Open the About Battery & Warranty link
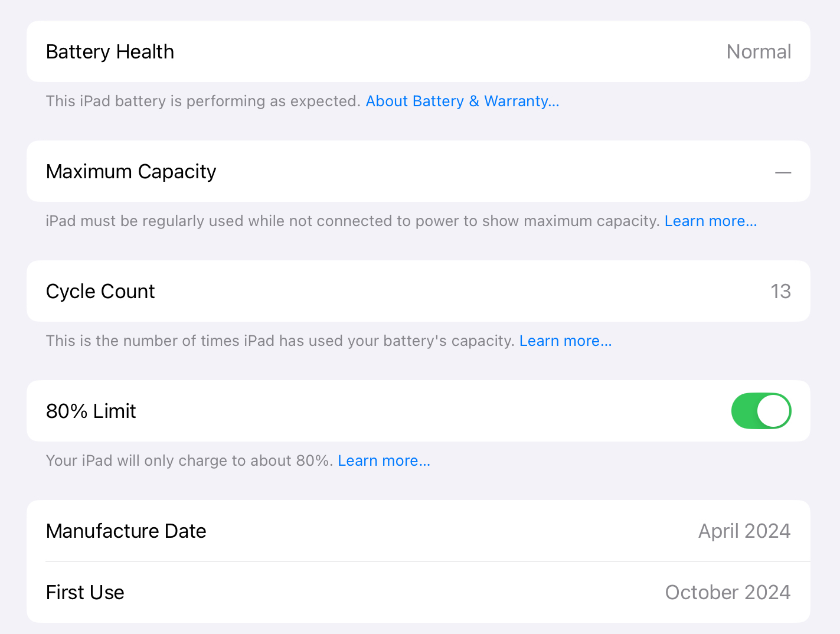The width and height of the screenshot is (840, 634). click(462, 102)
